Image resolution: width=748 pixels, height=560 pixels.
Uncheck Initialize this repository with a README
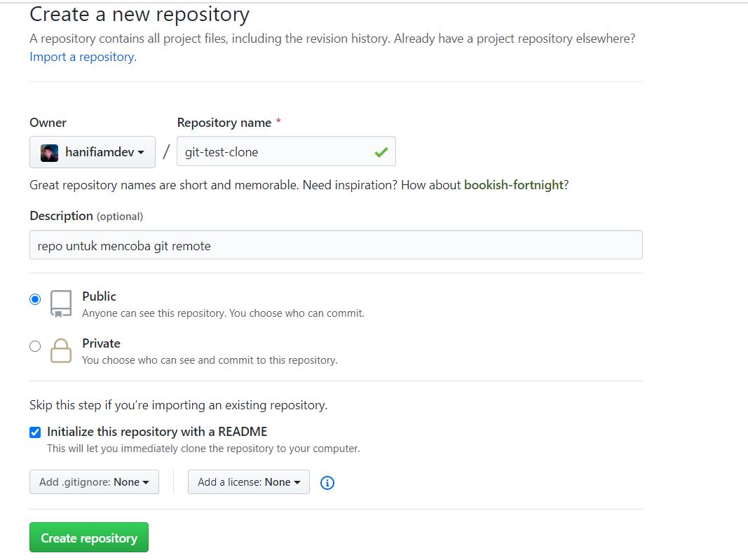[35, 432]
